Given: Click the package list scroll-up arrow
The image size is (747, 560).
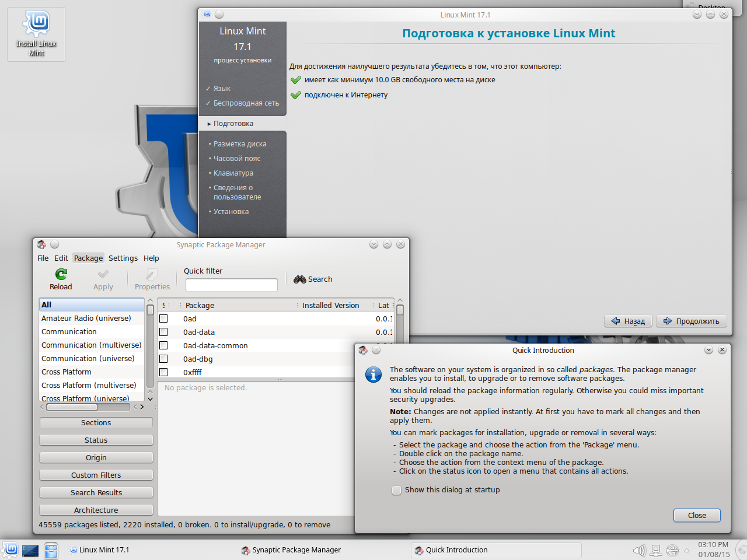Looking at the screenshot, I should pyautogui.click(x=400, y=301).
